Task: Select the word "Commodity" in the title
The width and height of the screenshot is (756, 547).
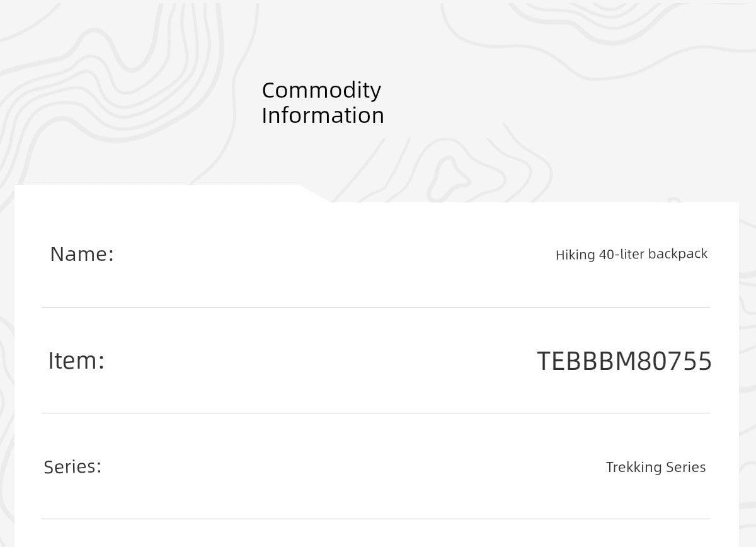Action: point(321,90)
